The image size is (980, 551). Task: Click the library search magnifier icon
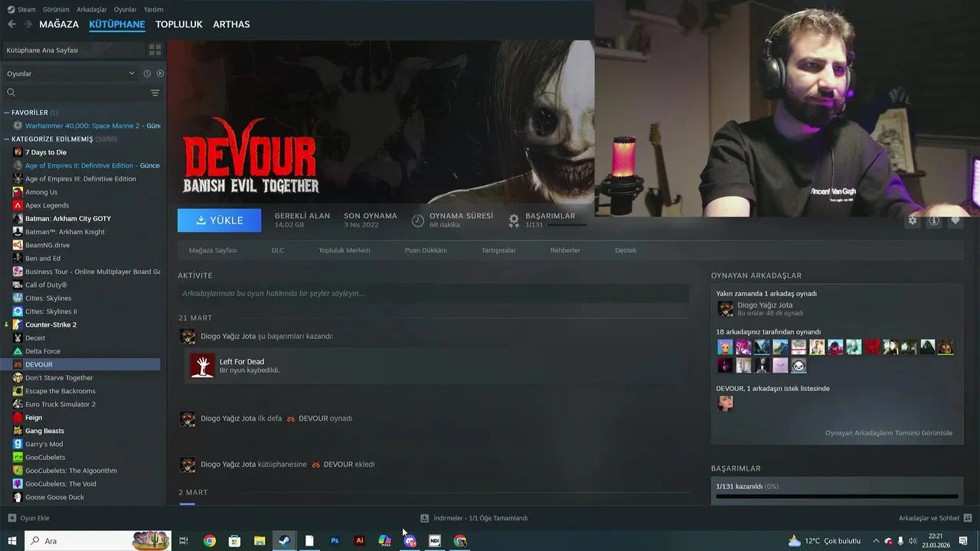tap(11, 93)
